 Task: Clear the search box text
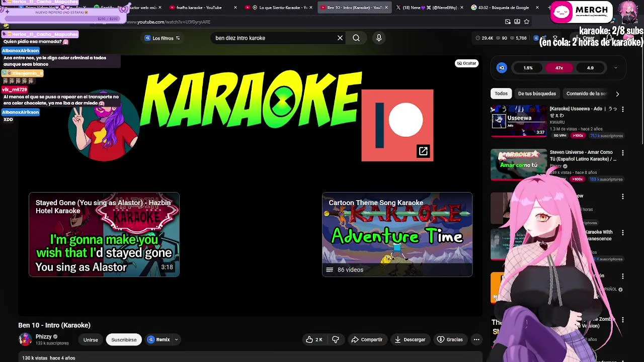[340, 38]
